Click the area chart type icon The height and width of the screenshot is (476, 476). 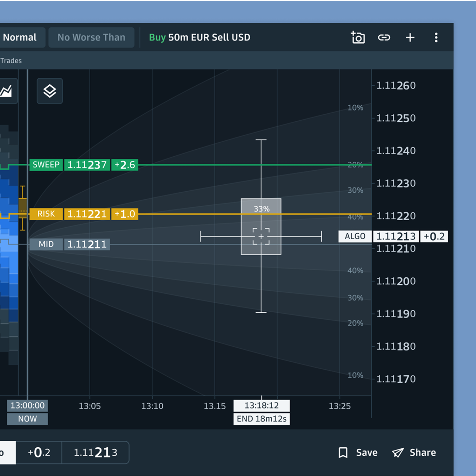click(x=6, y=91)
